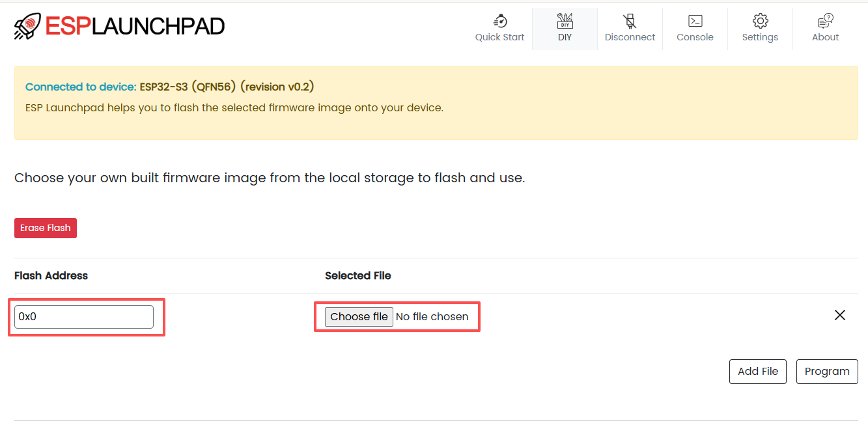Click the ESP Launchpad rocket logo
Image resolution: width=868 pixels, height=425 pixels.
(x=27, y=26)
